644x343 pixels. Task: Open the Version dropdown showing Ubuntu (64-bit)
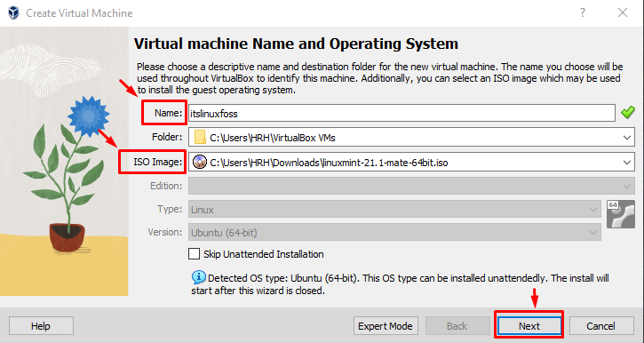coord(394,233)
